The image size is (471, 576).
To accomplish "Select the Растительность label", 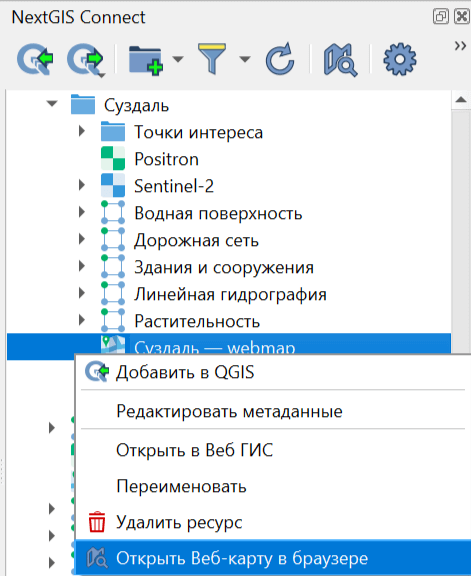I will click(x=197, y=321).
